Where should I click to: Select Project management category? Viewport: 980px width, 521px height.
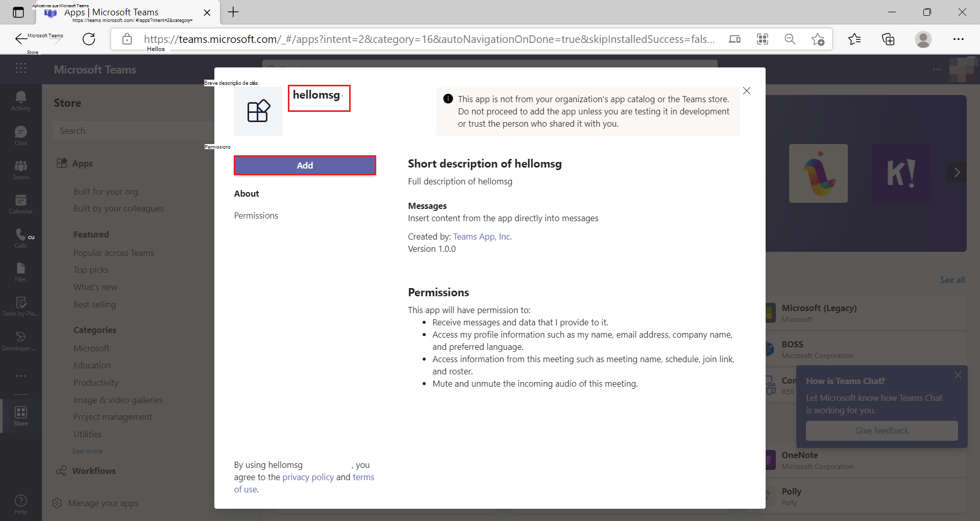(x=113, y=417)
